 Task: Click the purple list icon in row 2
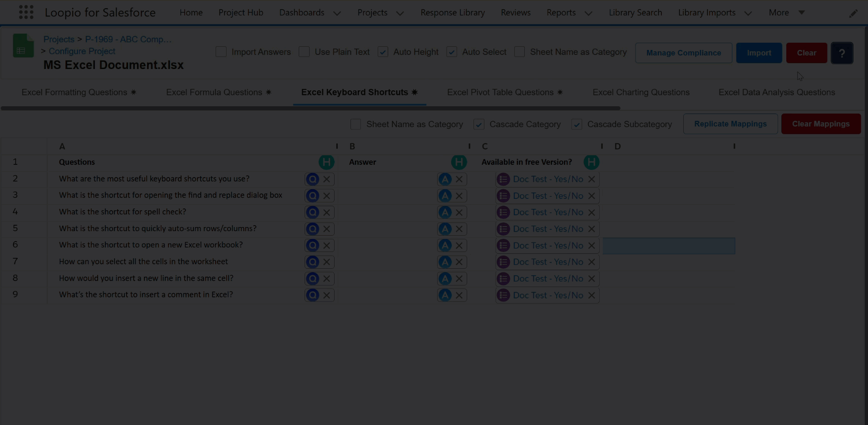(503, 179)
